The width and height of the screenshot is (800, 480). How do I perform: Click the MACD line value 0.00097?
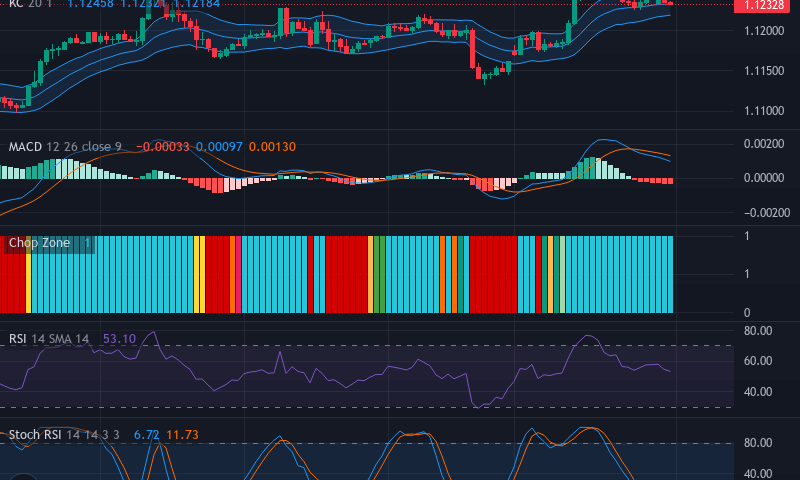[219, 147]
